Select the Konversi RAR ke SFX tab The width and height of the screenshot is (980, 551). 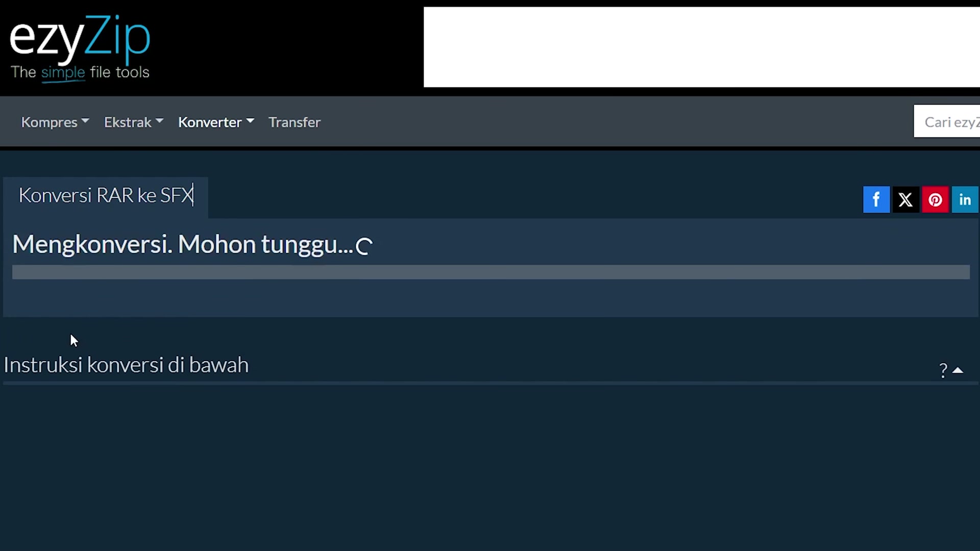click(106, 196)
